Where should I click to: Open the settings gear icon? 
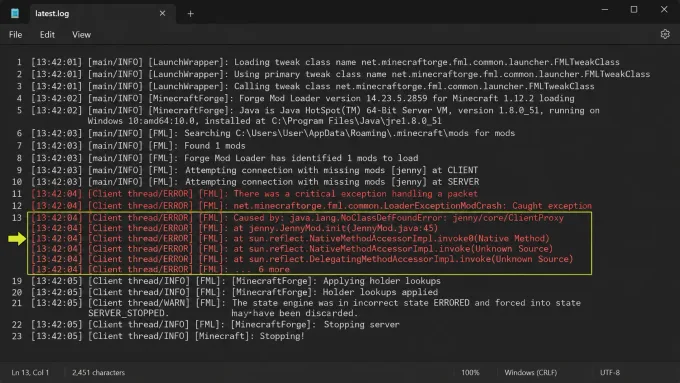pos(665,34)
